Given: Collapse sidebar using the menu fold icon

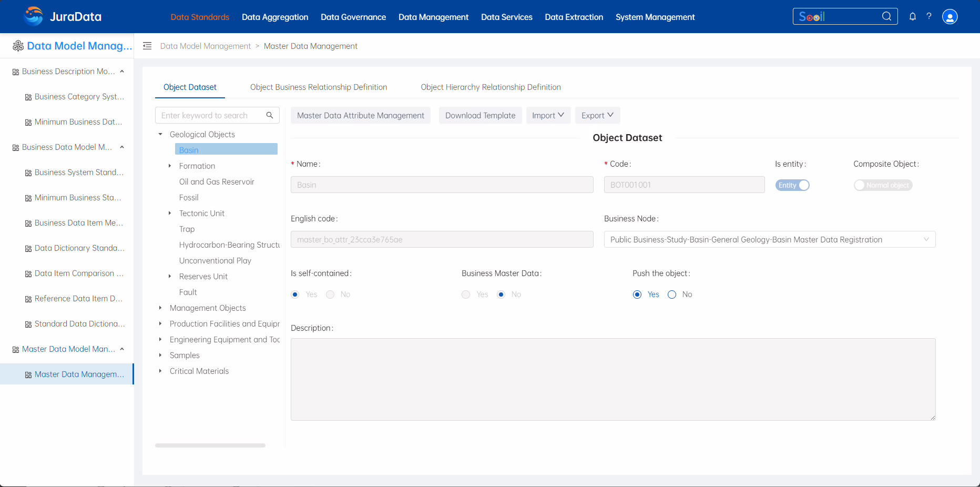Looking at the screenshot, I should pyautogui.click(x=147, y=46).
